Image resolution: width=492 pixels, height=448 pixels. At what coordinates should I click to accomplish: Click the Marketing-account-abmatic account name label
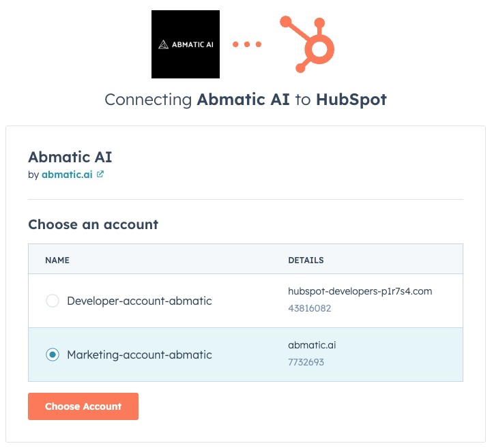139,355
